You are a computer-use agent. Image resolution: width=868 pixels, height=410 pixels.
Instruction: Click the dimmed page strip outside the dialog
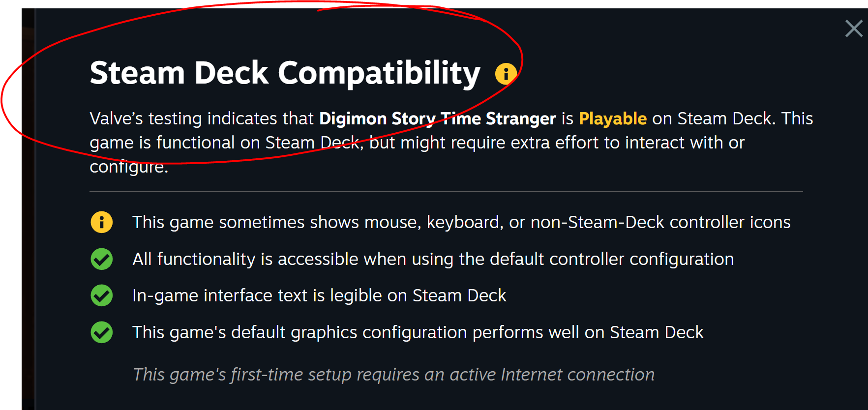pyautogui.click(x=29, y=209)
